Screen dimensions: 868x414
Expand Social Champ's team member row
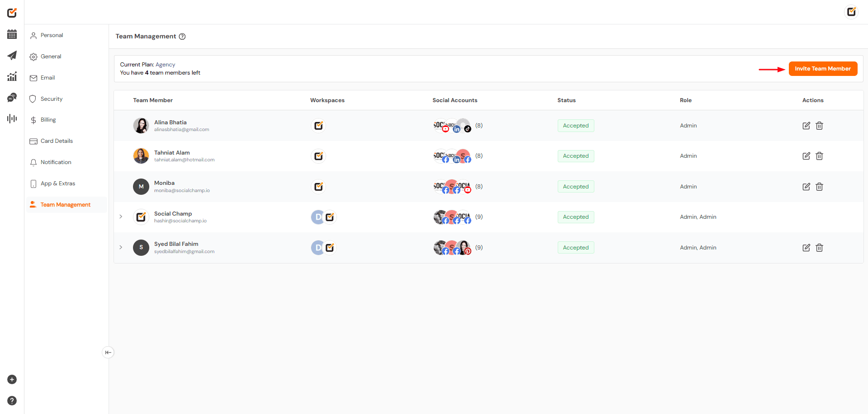point(120,216)
